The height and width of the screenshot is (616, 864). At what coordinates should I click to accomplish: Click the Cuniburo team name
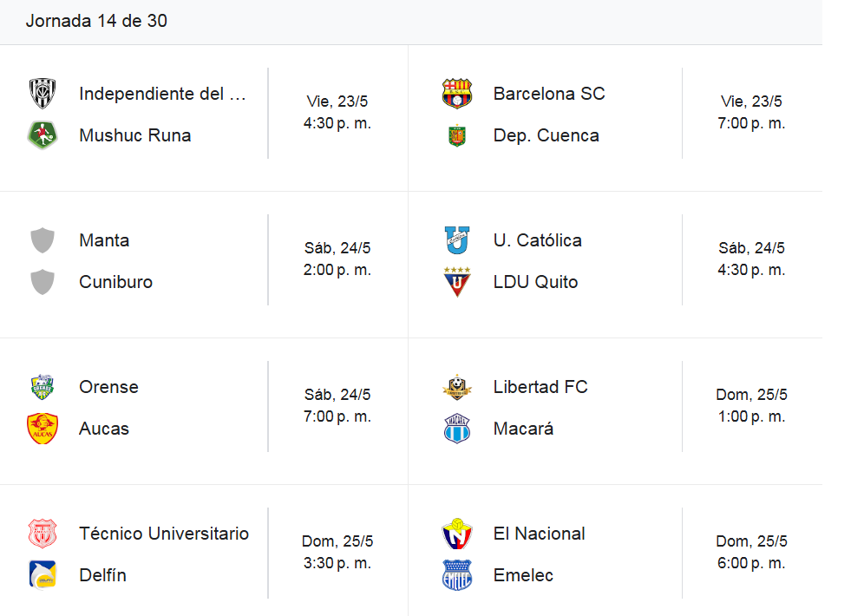(x=115, y=282)
